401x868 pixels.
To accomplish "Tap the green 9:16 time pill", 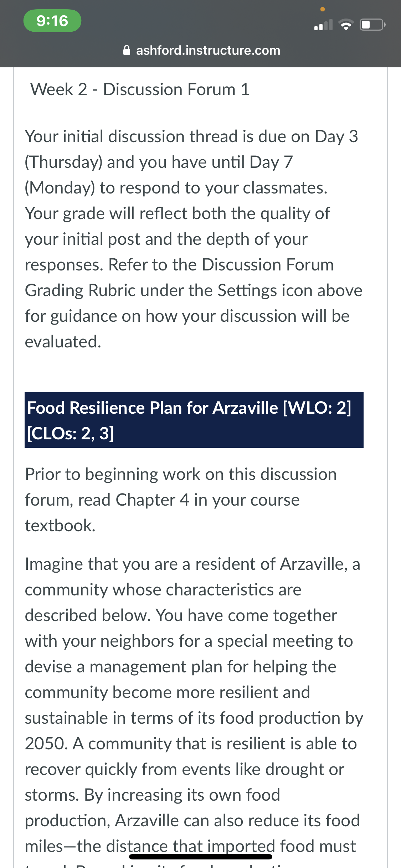I will 52,21.
